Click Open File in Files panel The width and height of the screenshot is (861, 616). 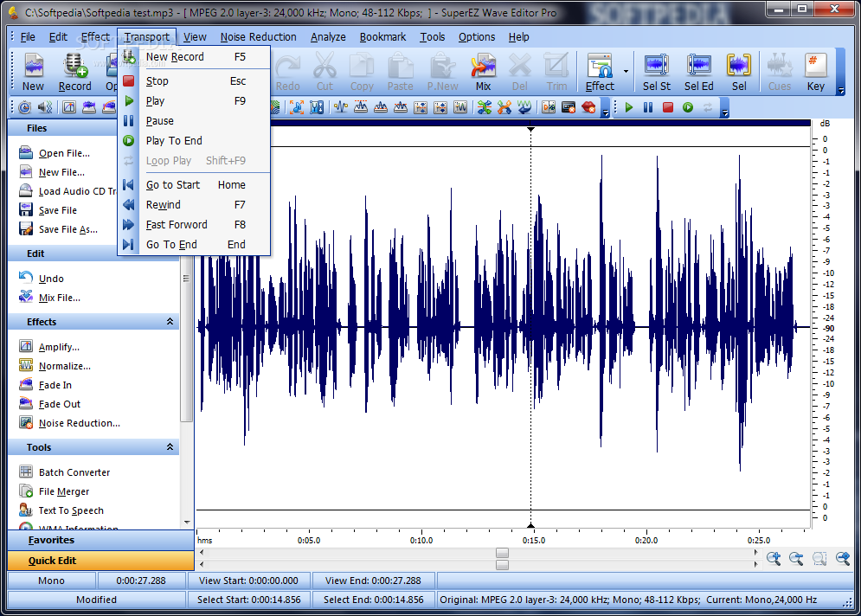[55, 153]
